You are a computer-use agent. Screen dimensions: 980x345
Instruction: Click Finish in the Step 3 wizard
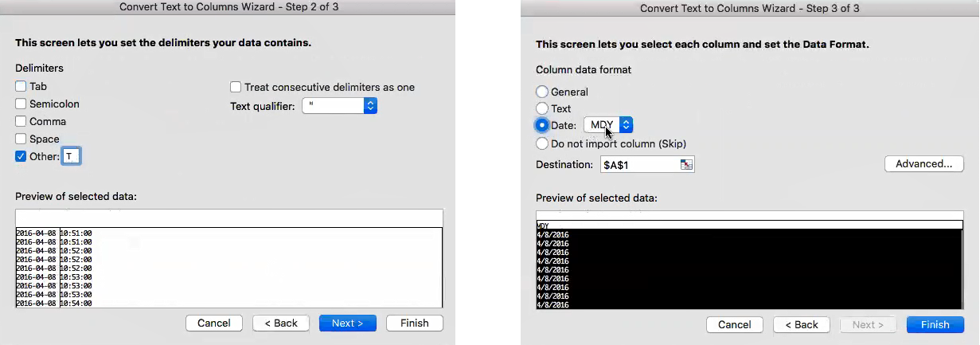(935, 324)
